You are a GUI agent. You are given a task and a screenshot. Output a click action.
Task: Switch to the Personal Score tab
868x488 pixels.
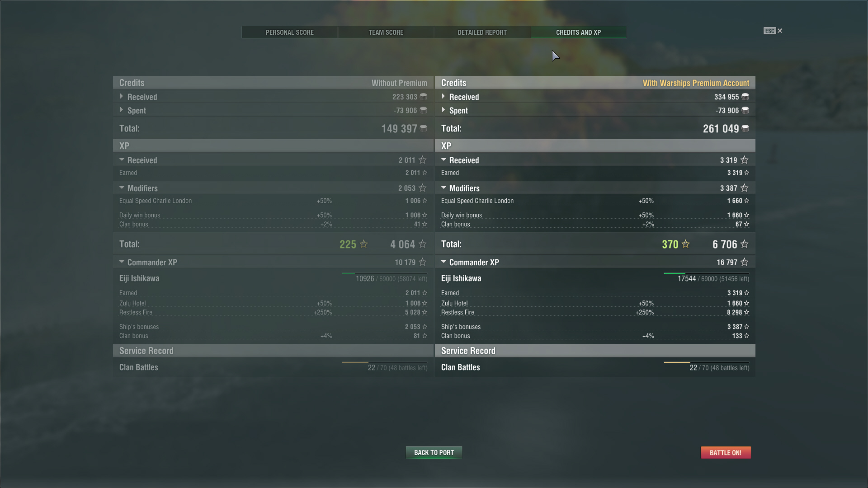coord(289,33)
